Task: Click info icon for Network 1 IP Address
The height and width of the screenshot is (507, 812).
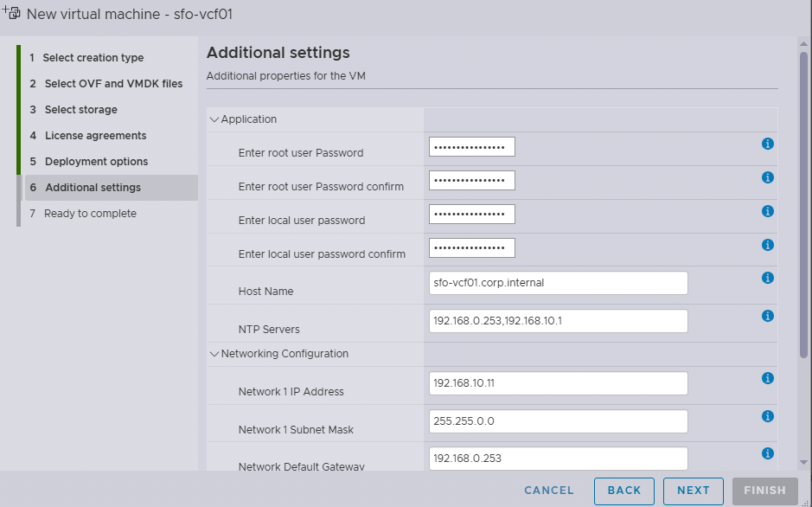Action: click(767, 378)
